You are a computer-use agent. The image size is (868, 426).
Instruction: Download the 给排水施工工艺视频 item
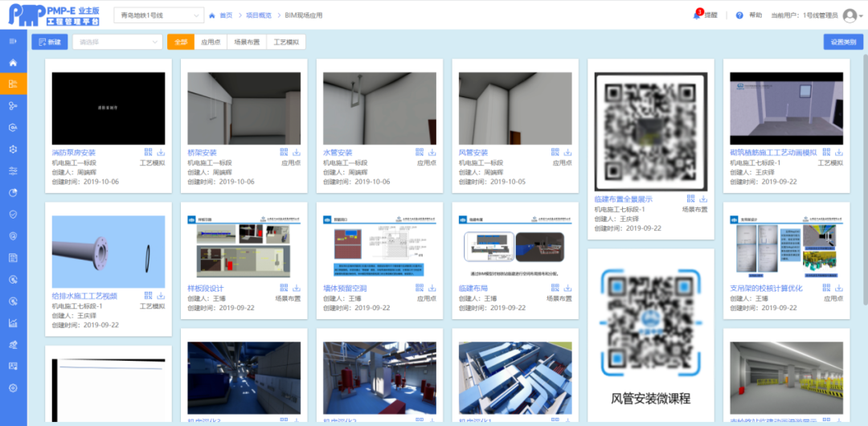(161, 296)
